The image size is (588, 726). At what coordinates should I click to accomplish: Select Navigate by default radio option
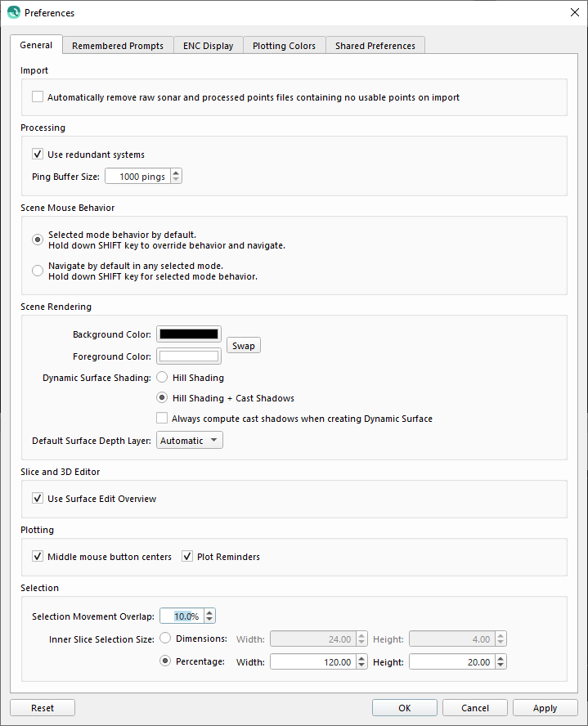(x=38, y=271)
